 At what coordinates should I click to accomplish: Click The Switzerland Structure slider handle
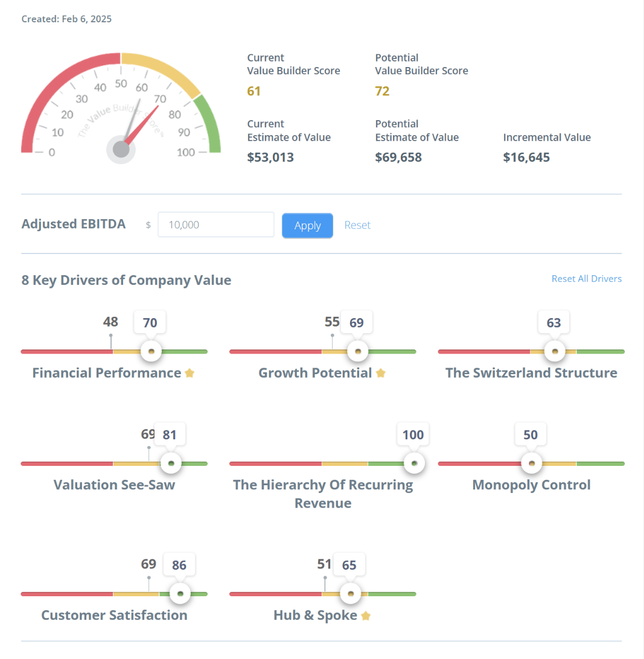pos(554,351)
